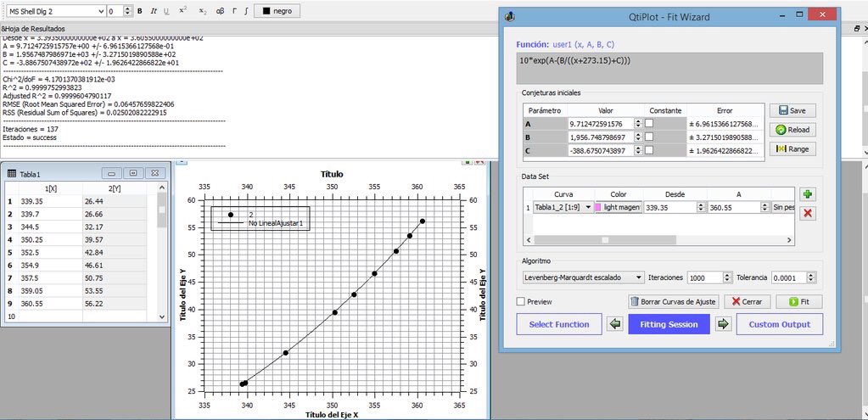The width and height of the screenshot is (868, 420).
Task: Select cell 339.35 in Tabla1
Action: point(50,201)
